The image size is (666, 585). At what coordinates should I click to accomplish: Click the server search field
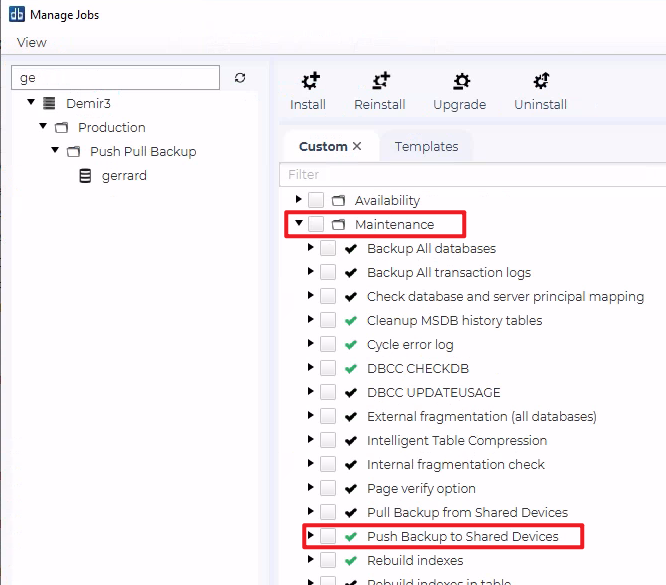click(114, 78)
